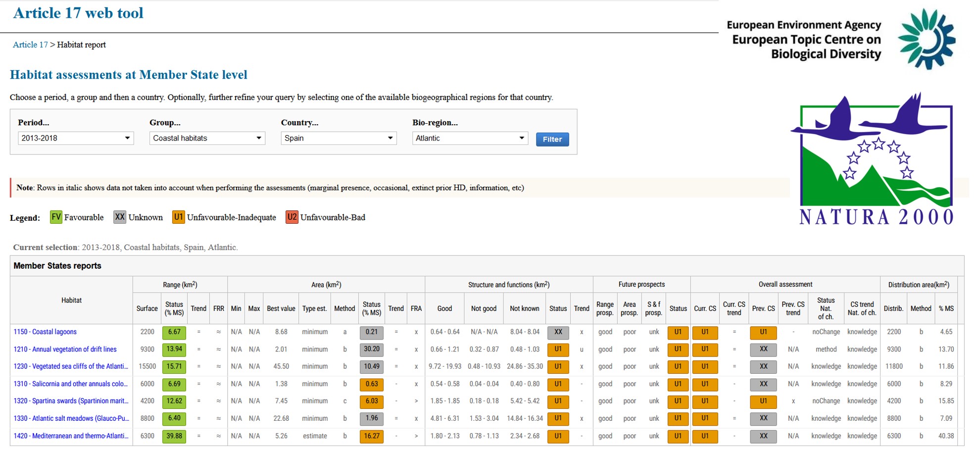Image resolution: width=980 pixels, height=450 pixels.
Task: Click the grey 10.49 area status cell
Action: click(372, 367)
